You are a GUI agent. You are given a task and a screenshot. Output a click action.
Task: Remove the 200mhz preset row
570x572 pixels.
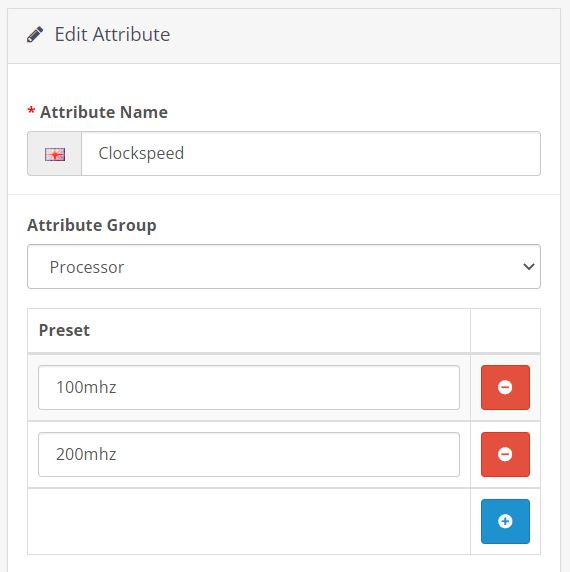point(505,454)
